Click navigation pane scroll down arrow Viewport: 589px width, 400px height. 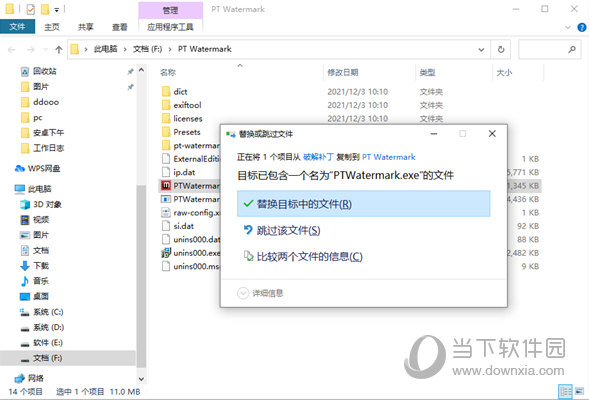click(141, 379)
